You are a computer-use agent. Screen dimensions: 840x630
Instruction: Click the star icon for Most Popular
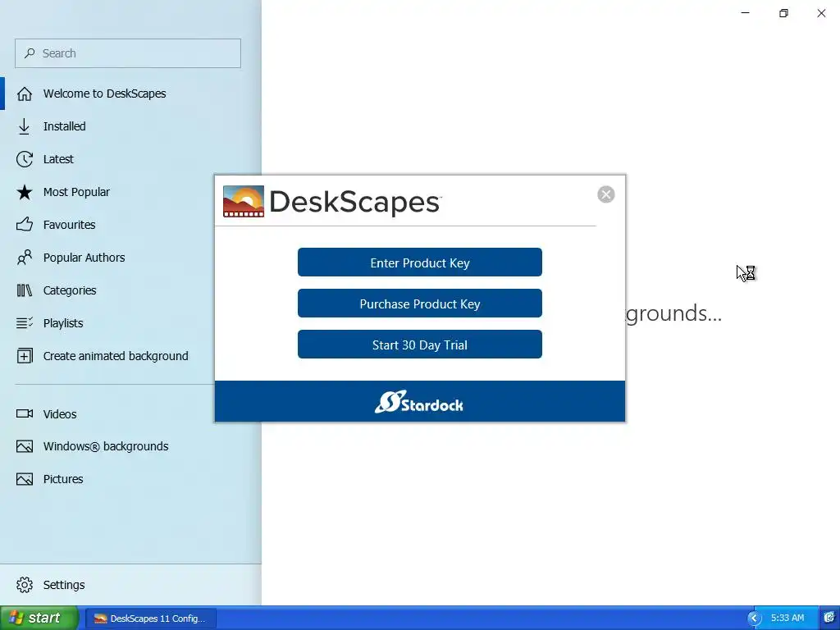[x=24, y=192]
